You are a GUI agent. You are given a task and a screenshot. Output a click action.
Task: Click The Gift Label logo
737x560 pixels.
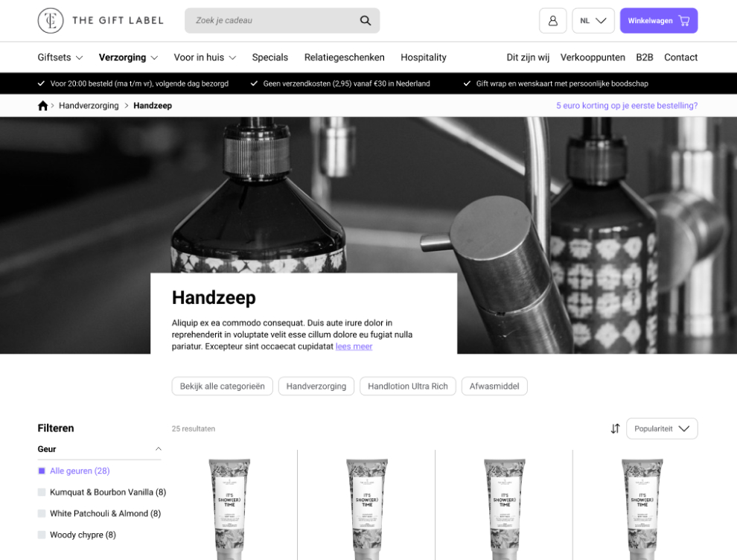[x=100, y=21]
